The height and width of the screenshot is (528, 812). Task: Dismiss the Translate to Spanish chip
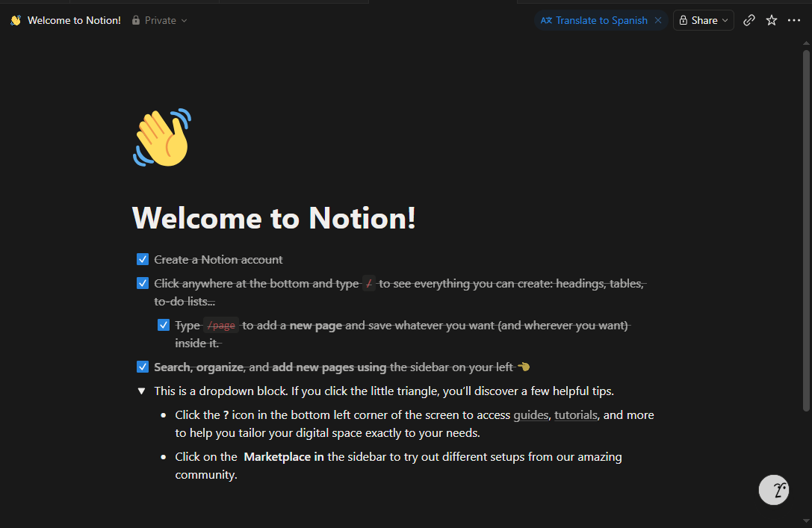(x=657, y=20)
